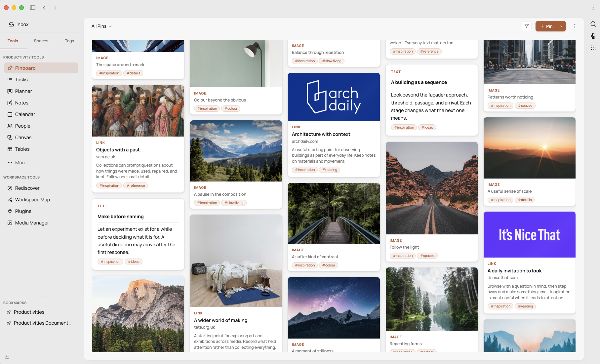Open the All Pins dropdown
Viewport: 600px width, 364px height.
(x=101, y=26)
